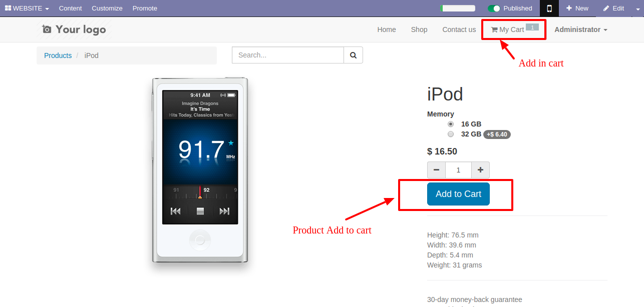Screen dimensions: 644x307
Task: Click the quantity input field
Action: [x=458, y=170]
